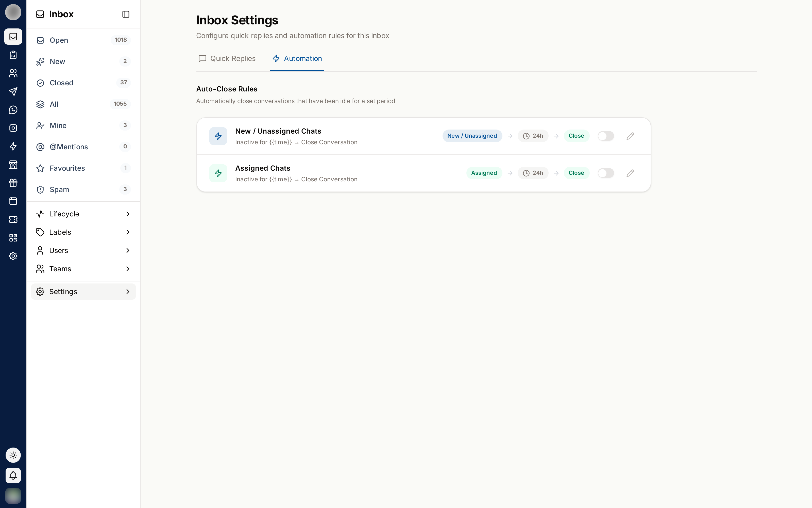Click the Inbox heading in the sidebar
The height and width of the screenshot is (508, 812).
tap(61, 14)
